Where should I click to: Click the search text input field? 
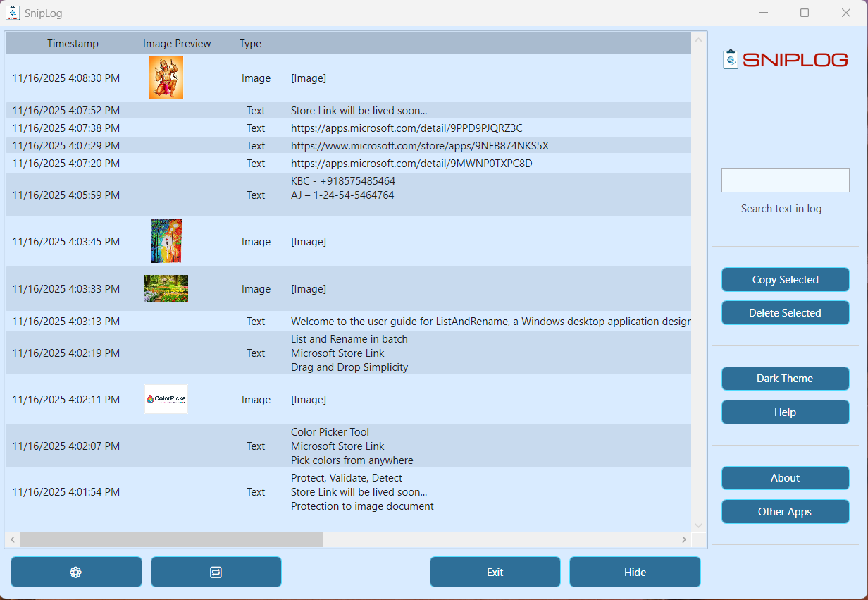[x=785, y=180]
